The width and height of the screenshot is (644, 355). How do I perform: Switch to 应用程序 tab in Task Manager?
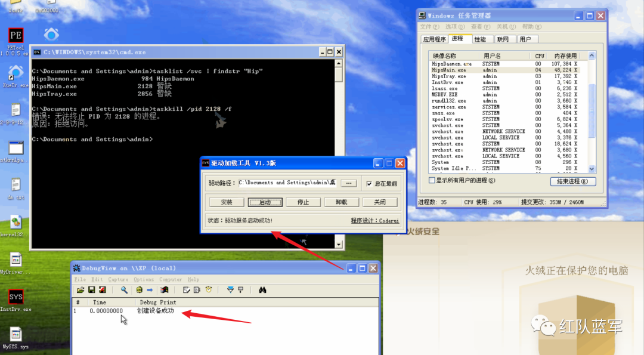tap(435, 39)
